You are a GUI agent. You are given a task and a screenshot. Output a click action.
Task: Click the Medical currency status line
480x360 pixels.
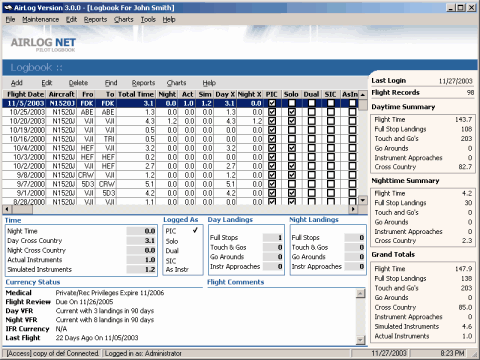coord(85,293)
